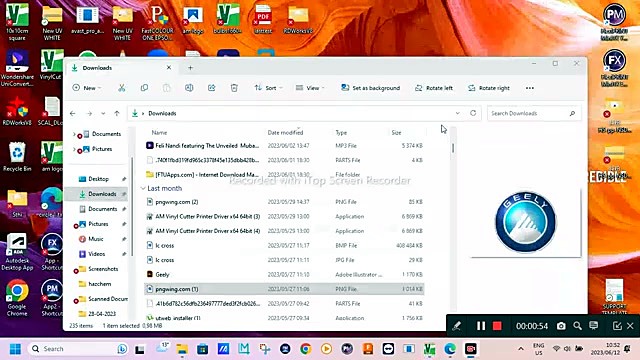This screenshot has height=360, width=640.
Task: Click the forward navigation arrow
Action: (89, 113)
